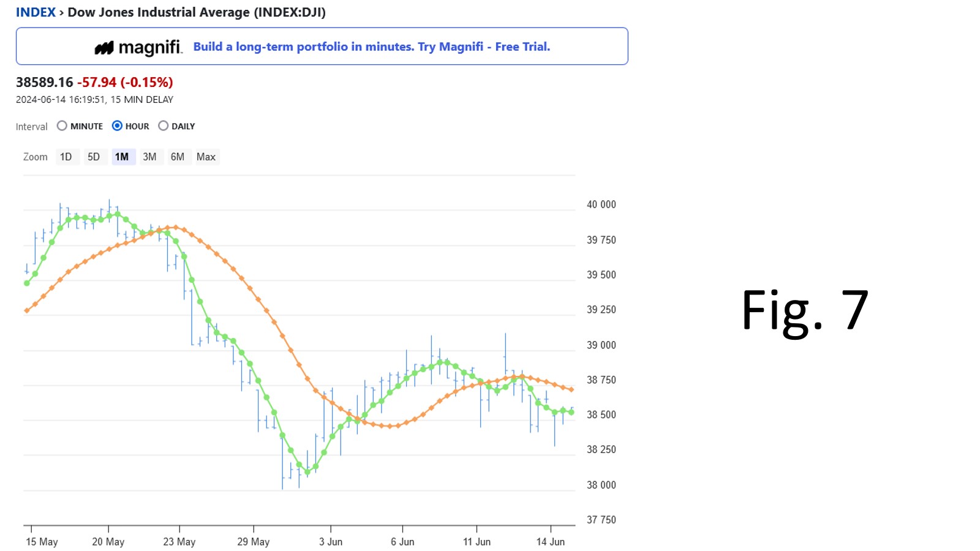Click the 38 000 y-axis label
Image resolution: width=980 pixels, height=551 pixels.
[x=601, y=485]
